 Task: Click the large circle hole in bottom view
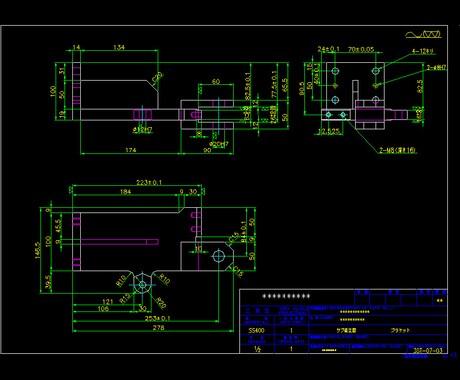pyautogui.click(x=219, y=256)
